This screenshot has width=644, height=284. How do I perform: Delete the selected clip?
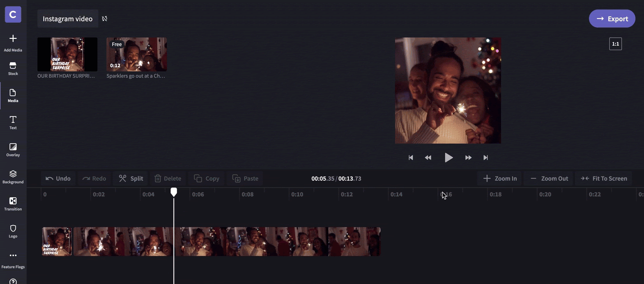coord(168,178)
